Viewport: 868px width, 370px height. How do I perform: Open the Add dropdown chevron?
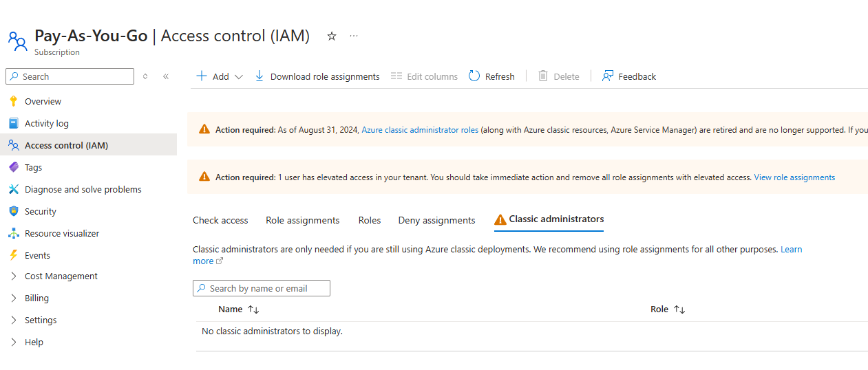239,77
